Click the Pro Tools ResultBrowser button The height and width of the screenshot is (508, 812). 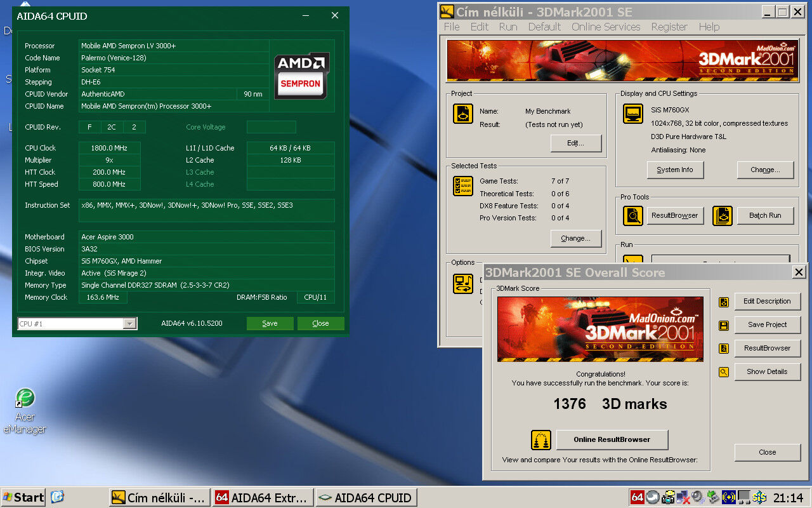(675, 215)
